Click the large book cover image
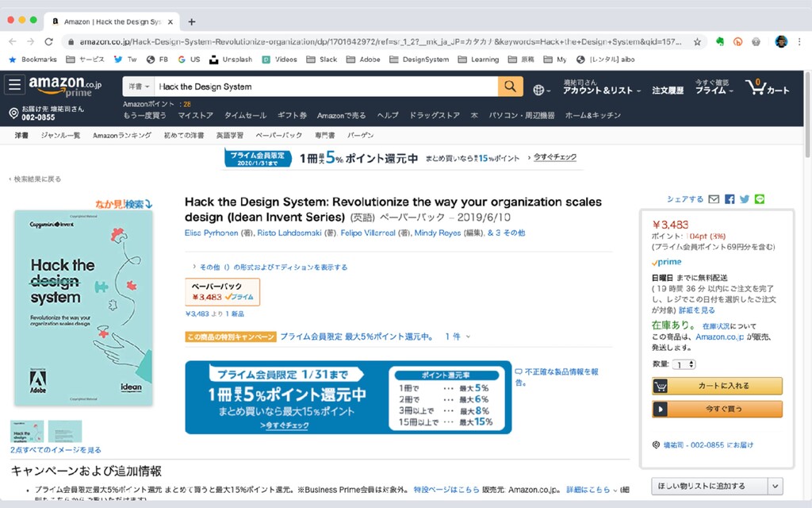The image size is (812, 508). pos(83,308)
